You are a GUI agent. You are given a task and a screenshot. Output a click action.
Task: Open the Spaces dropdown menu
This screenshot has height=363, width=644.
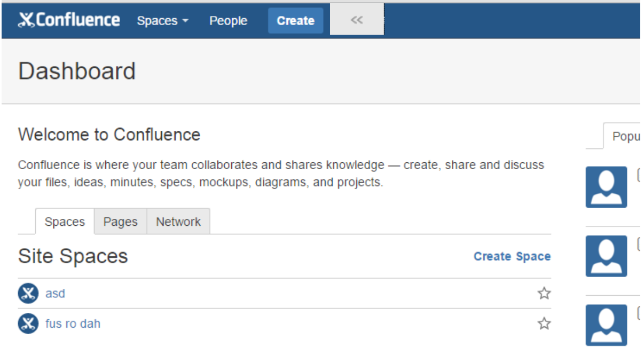tap(163, 21)
